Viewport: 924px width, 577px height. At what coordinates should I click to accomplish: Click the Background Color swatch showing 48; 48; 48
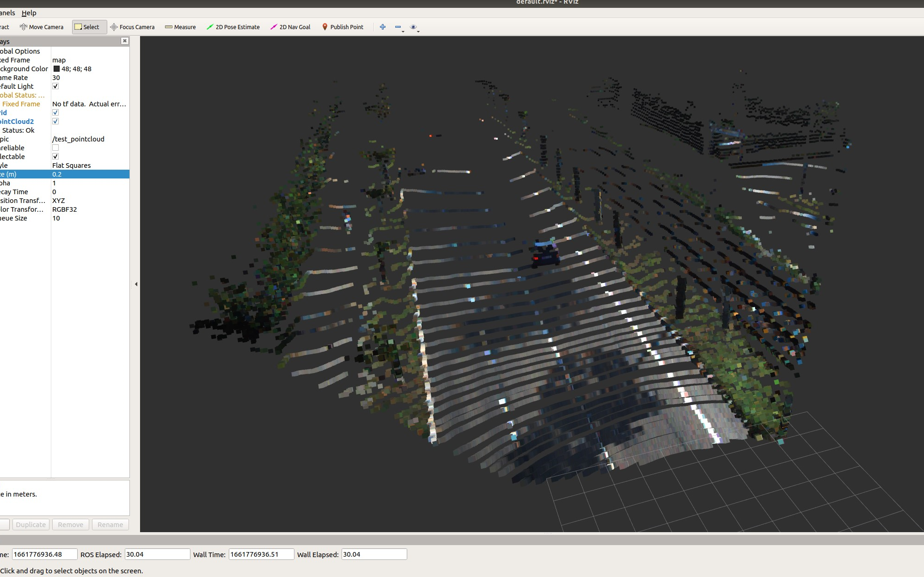click(x=56, y=68)
